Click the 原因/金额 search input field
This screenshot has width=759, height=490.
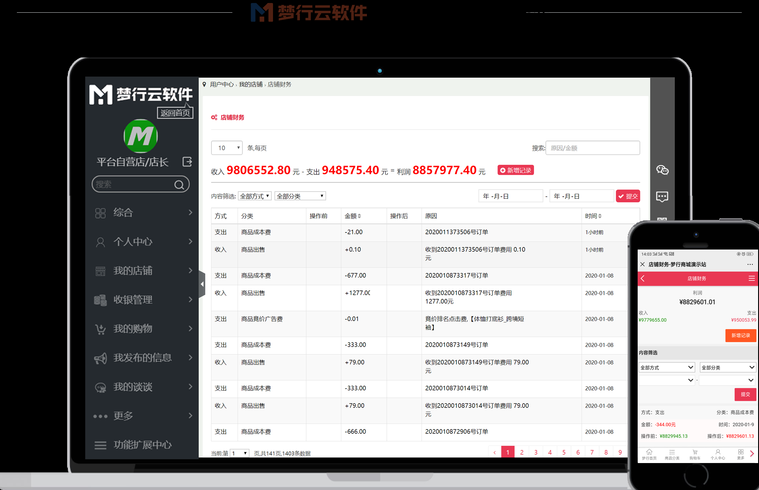coord(593,148)
